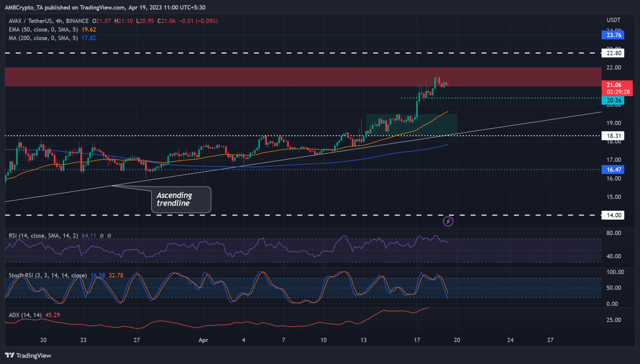The image size is (640, 364).
Task: Select the 18.31 dotted level price label
Action: pos(613,136)
